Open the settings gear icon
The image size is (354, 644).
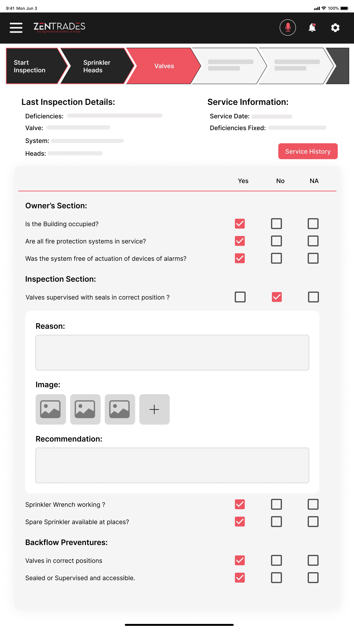click(335, 28)
